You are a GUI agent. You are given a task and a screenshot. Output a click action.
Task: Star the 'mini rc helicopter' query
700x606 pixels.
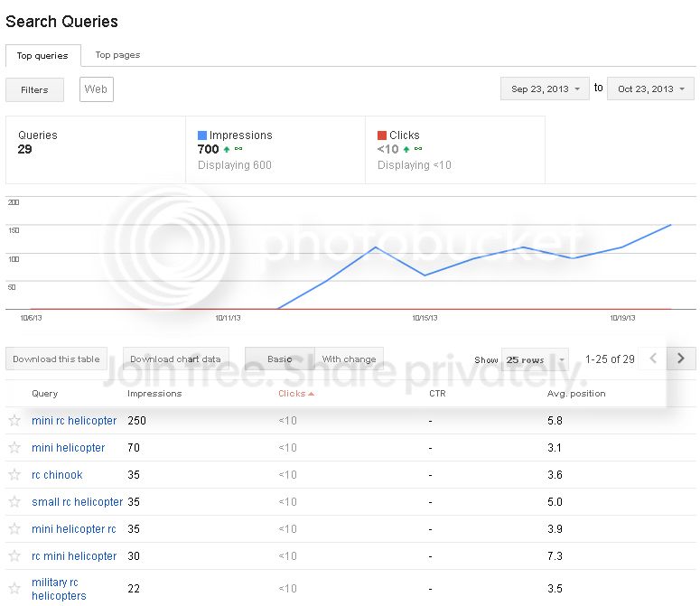pyautogui.click(x=14, y=420)
